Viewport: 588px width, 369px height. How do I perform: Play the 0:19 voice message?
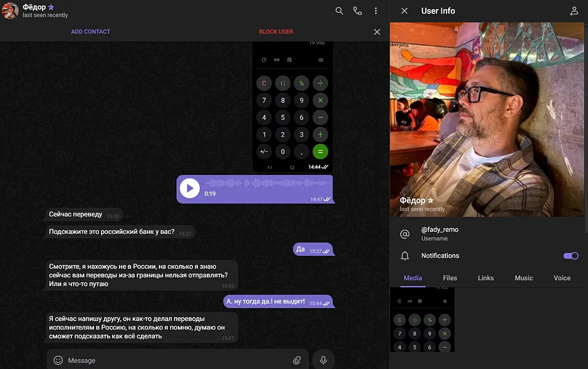[x=190, y=188]
